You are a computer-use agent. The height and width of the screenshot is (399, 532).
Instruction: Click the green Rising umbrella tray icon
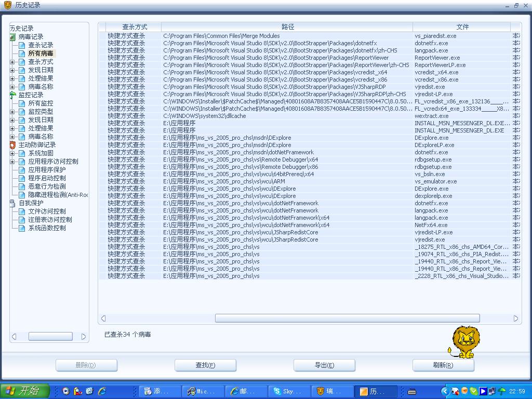click(x=502, y=391)
